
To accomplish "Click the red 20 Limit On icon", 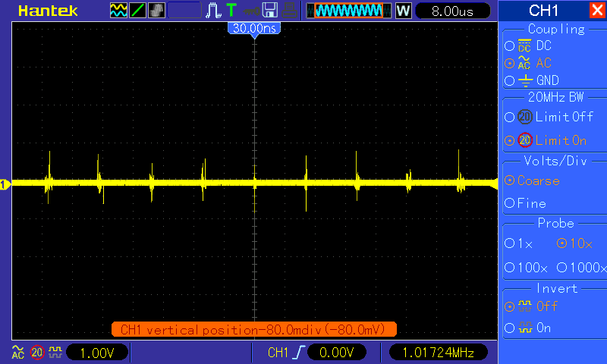I will (x=525, y=140).
